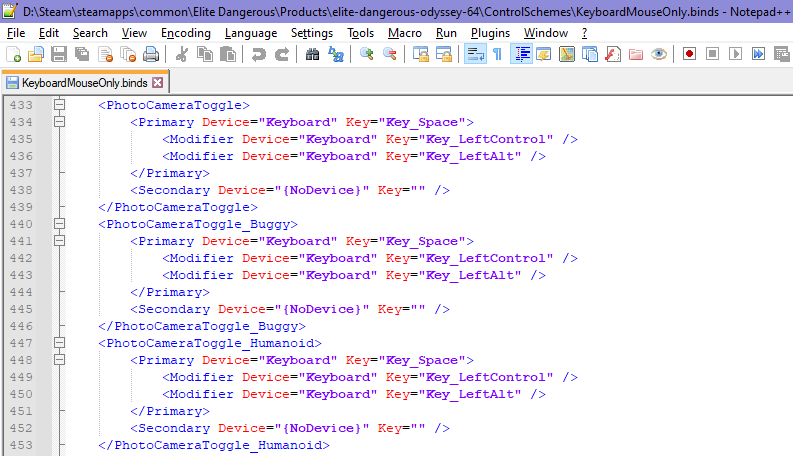Collapse the PhotoCameraToggle_Buggy block on line 440
The width and height of the screenshot is (793, 456).
tap(60, 224)
